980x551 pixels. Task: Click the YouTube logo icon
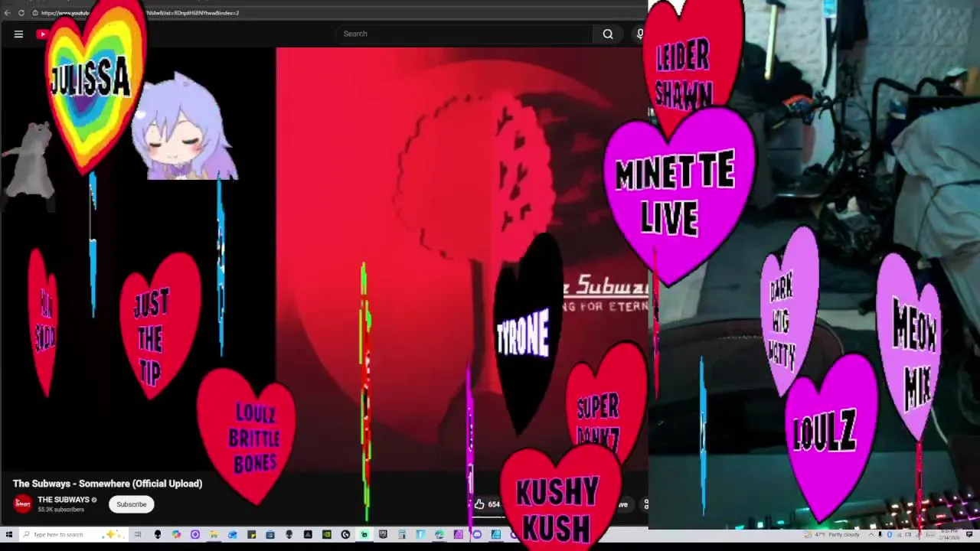(x=41, y=34)
